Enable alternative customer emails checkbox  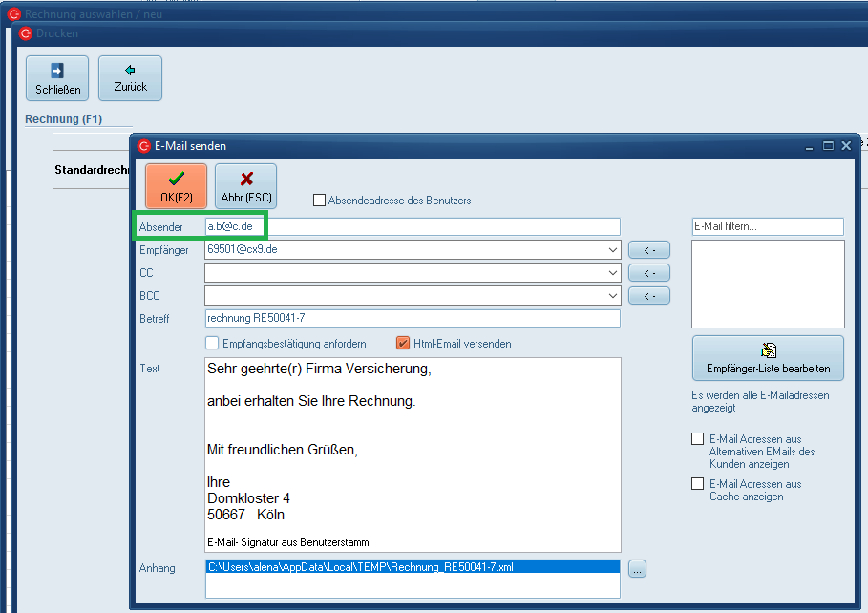coord(698,439)
